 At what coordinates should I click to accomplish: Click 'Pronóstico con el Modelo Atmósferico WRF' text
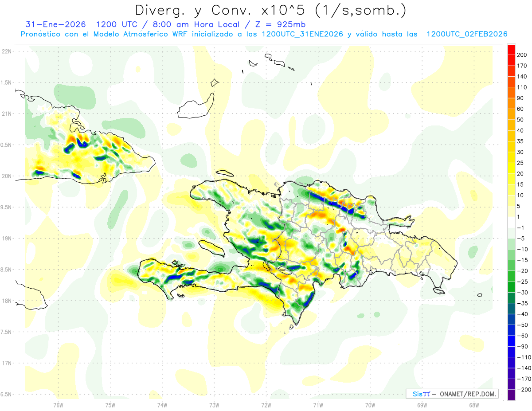point(105,34)
